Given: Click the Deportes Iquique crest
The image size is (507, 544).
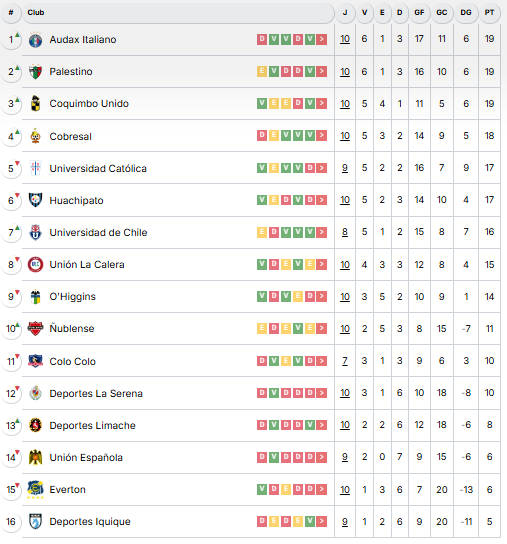Looking at the screenshot, I should pos(35,521).
